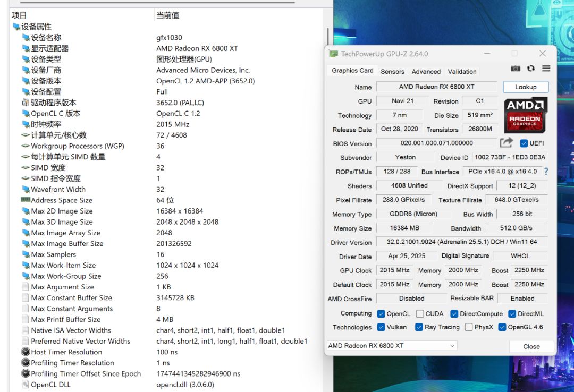Click the icon next to 显示适配器
The image size is (574, 392).
tap(26, 48)
